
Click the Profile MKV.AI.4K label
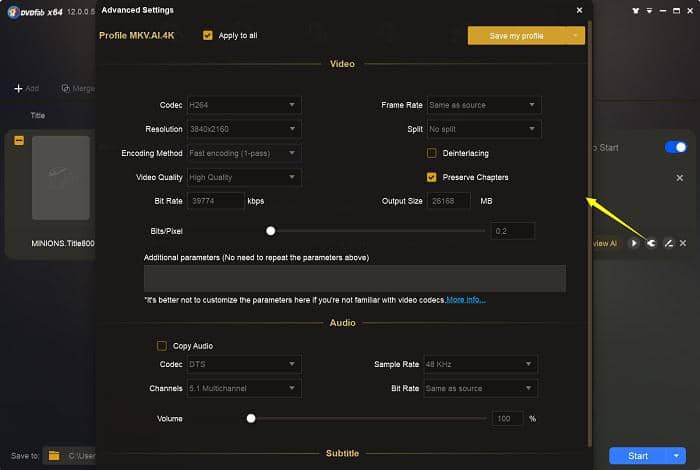(x=137, y=35)
